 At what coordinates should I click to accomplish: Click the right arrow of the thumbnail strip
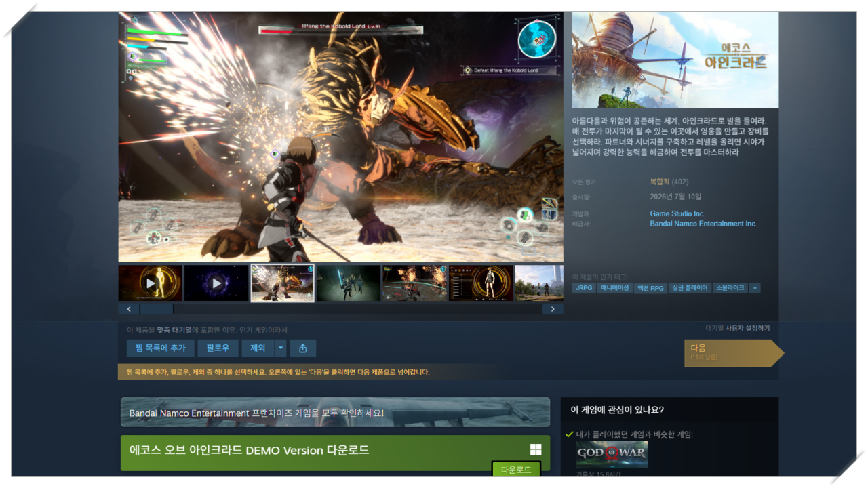(x=553, y=309)
